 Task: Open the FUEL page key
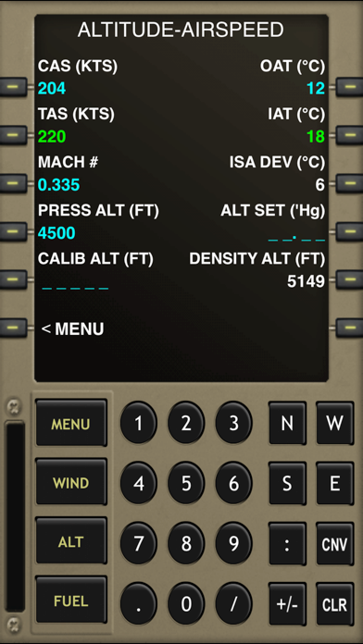(x=71, y=601)
